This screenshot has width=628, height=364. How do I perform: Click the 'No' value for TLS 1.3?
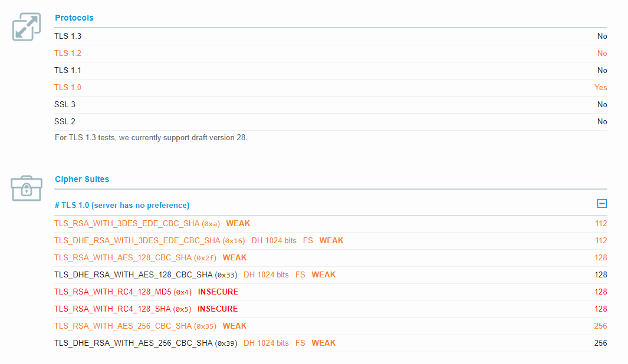[602, 36]
